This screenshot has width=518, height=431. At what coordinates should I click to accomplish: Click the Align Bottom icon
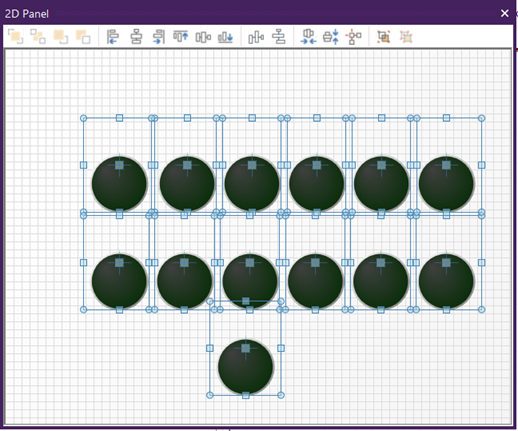225,37
